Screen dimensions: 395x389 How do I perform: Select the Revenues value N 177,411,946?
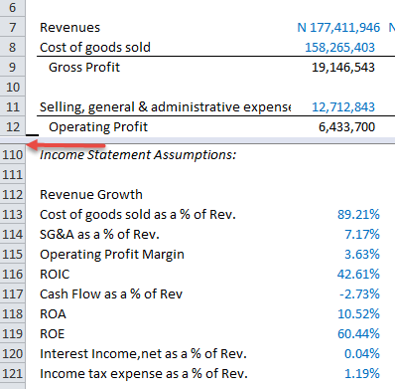pos(338,27)
